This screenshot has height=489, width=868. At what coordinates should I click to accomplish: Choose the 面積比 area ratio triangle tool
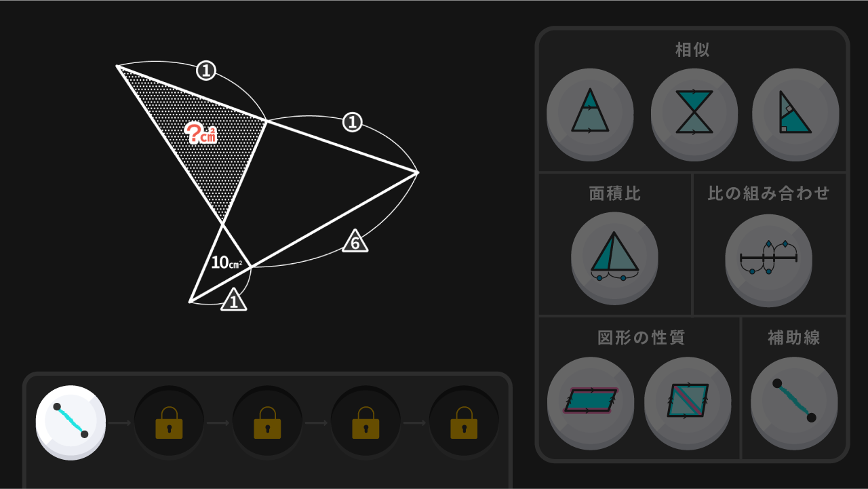[x=614, y=256]
